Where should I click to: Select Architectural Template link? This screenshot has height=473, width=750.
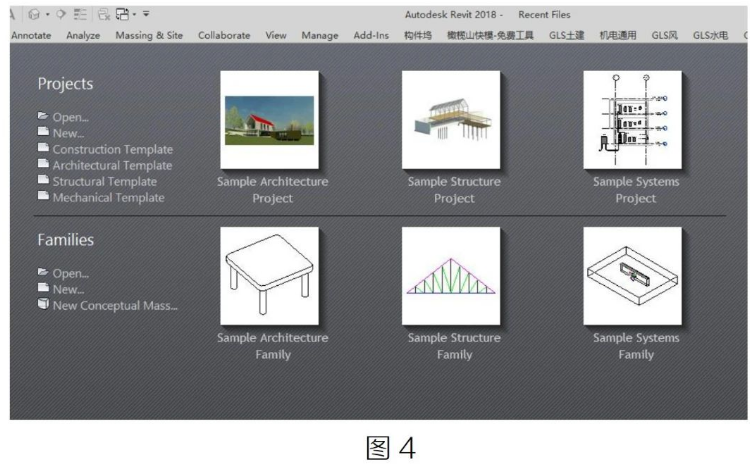[x=112, y=165]
